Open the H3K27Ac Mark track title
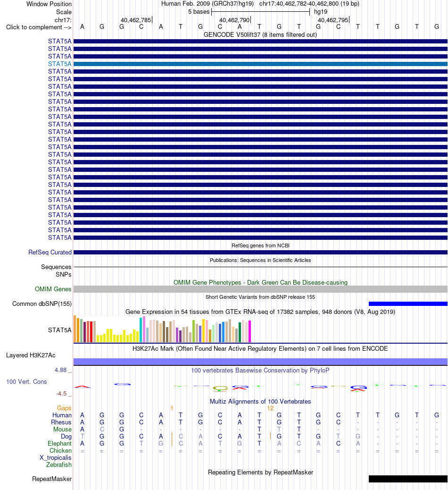The width and height of the screenshot is (448, 490). coord(260,349)
